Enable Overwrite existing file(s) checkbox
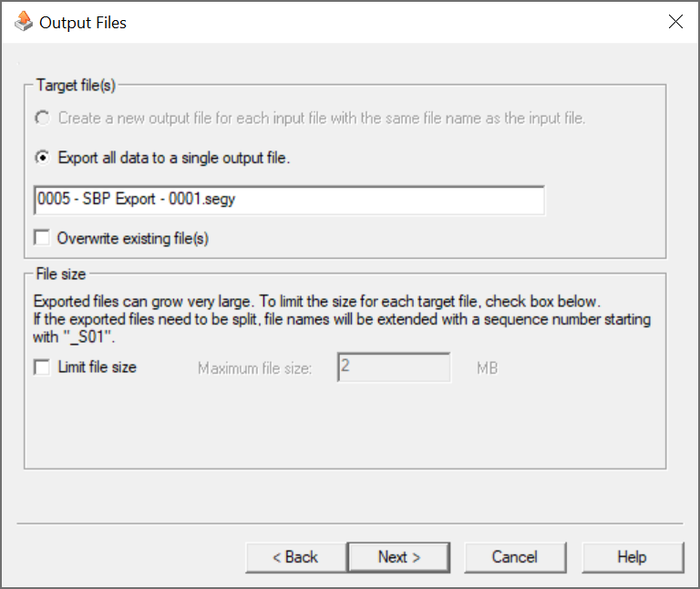 [42, 238]
